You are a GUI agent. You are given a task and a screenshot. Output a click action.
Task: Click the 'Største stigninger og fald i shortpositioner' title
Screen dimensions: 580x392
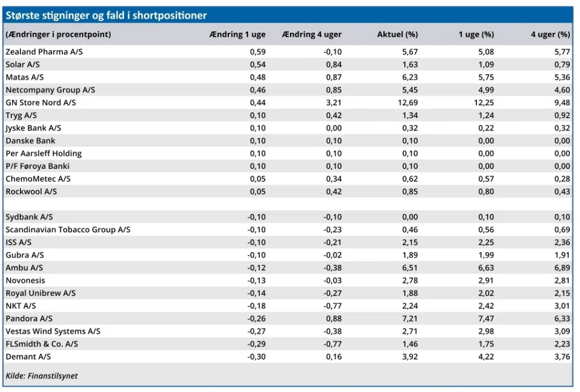pyautogui.click(x=106, y=15)
